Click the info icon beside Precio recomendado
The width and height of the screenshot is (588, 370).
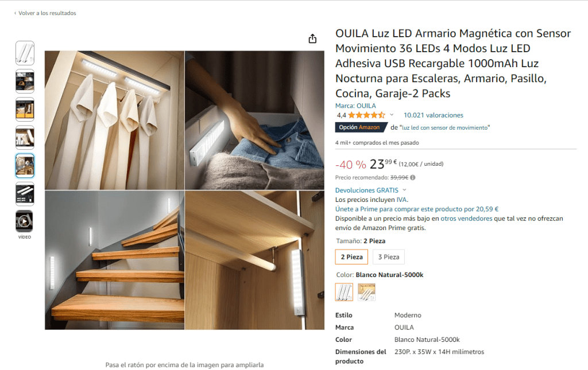[x=412, y=177]
